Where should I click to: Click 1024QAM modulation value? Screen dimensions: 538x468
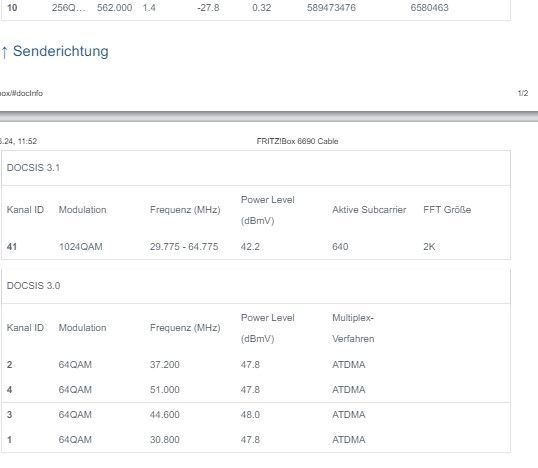(x=81, y=247)
